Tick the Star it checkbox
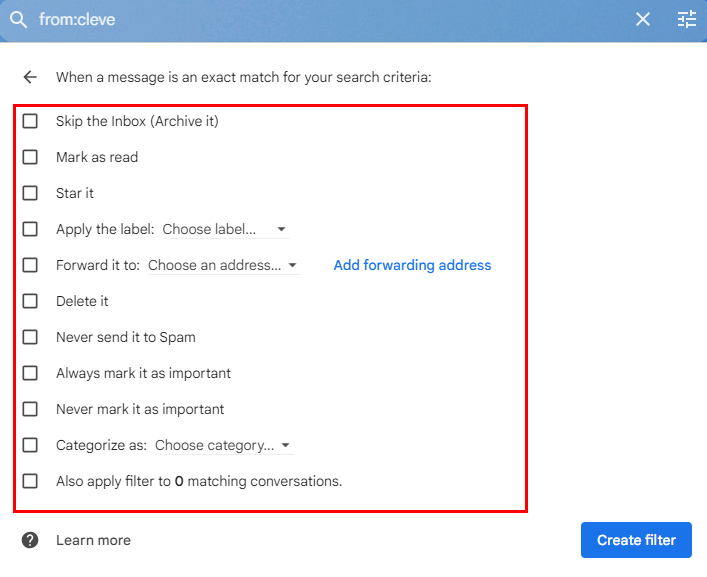The image size is (707, 577). (30, 193)
